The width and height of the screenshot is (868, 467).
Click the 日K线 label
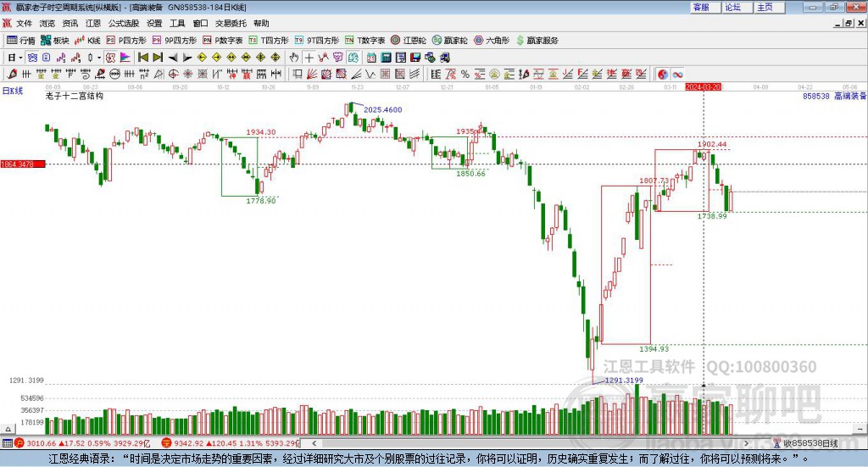[x=13, y=91]
